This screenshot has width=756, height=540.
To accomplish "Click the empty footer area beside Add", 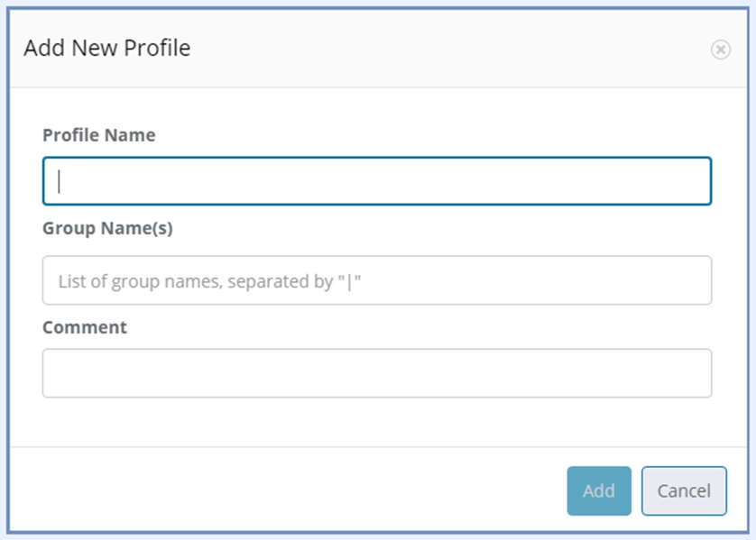I will tap(289, 490).
